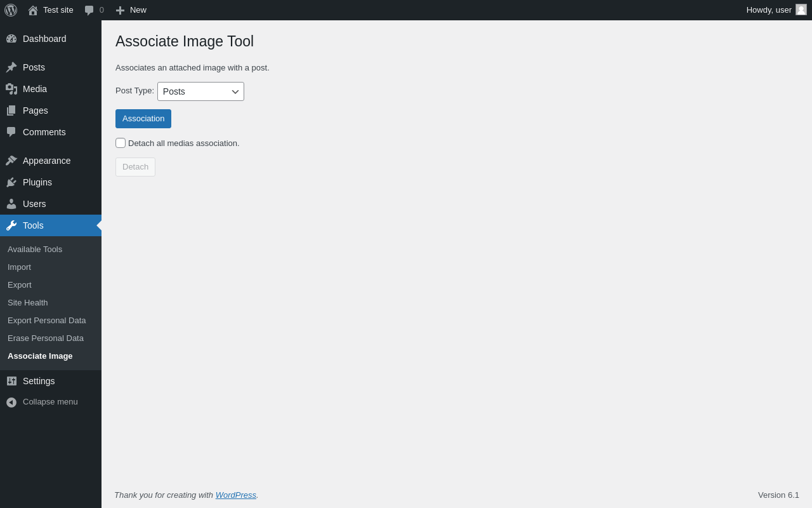Image resolution: width=812 pixels, height=508 pixels.
Task: Click the Dashboard gauge icon
Action: (x=11, y=39)
